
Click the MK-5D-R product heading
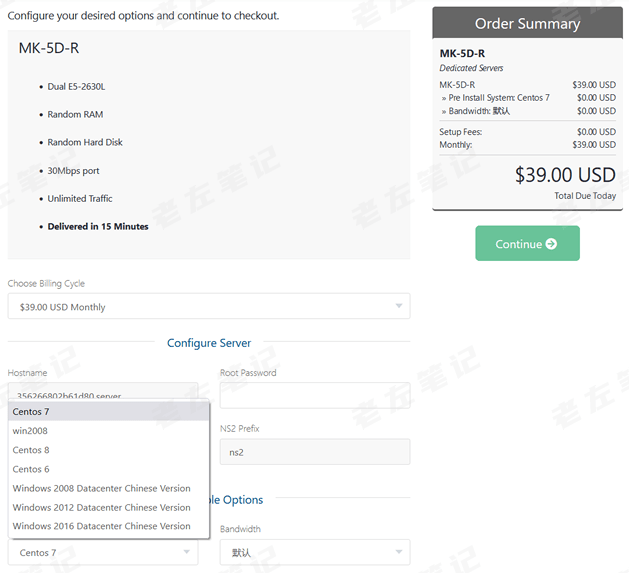49,48
